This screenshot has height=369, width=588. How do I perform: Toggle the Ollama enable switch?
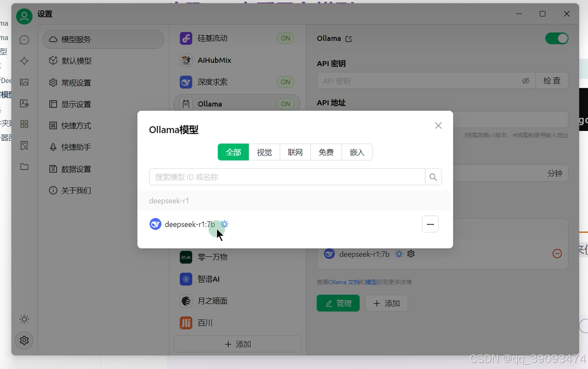(557, 38)
